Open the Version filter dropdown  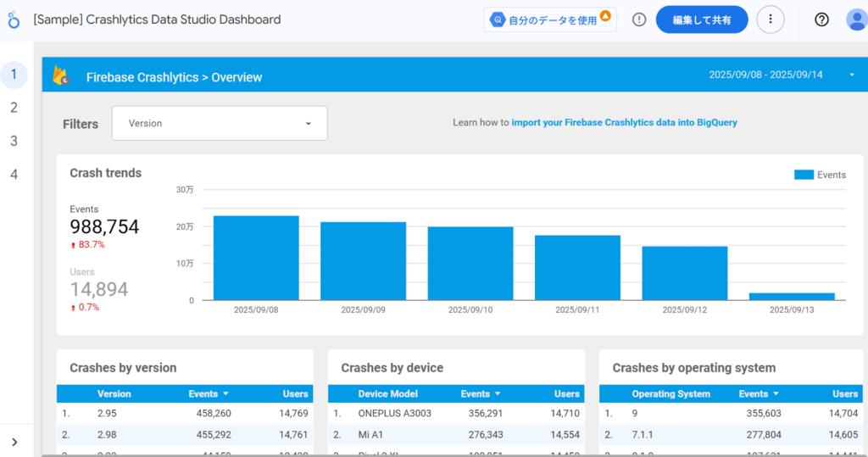(x=220, y=124)
